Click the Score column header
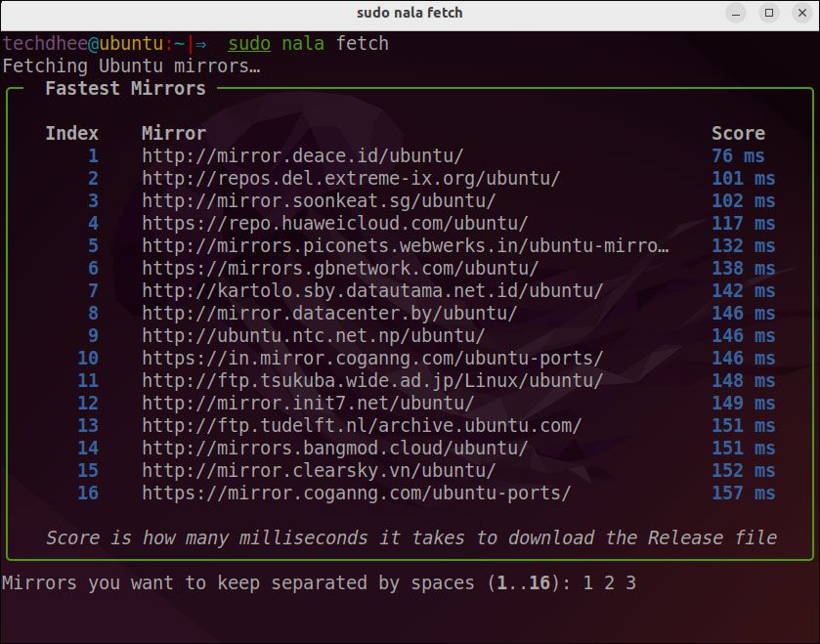The height and width of the screenshot is (644, 820). [x=738, y=133]
